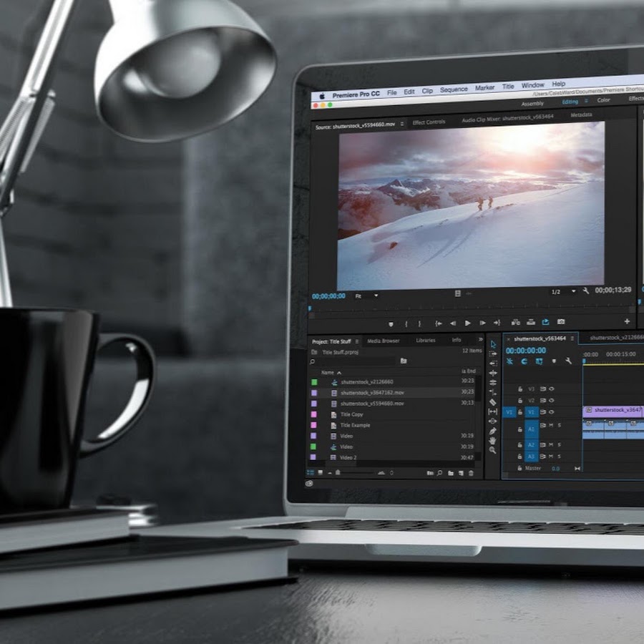Select the Zoom tool in tools panel
The width and height of the screenshot is (644, 644).
[492, 450]
